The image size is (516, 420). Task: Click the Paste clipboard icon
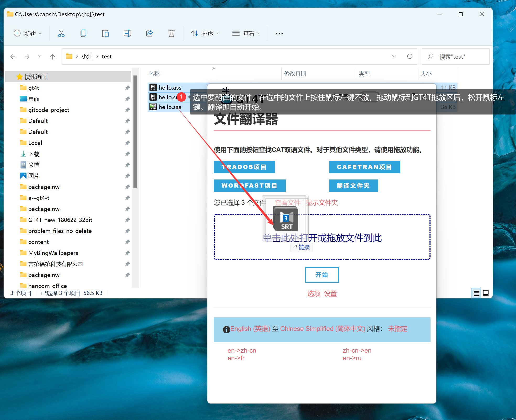pyautogui.click(x=105, y=33)
